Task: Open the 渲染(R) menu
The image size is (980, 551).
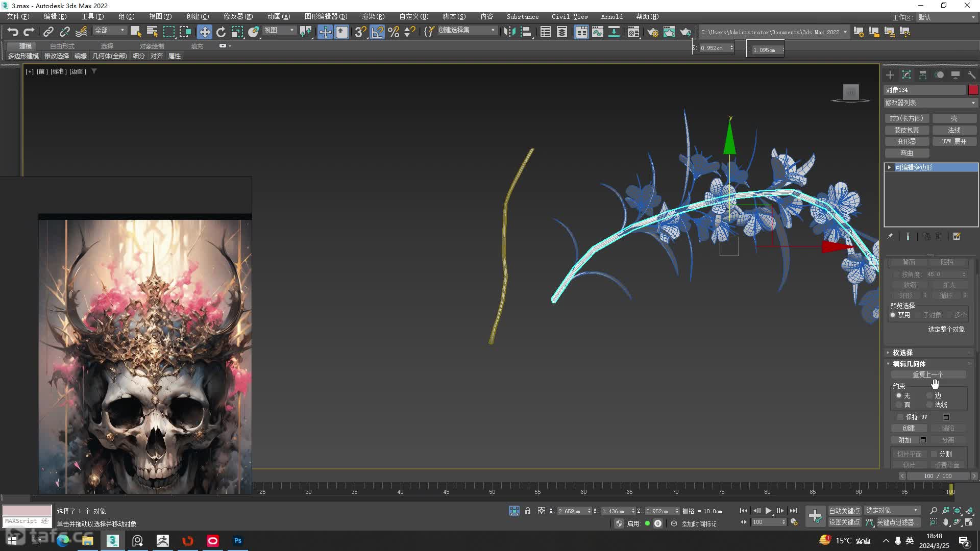Action: (373, 17)
